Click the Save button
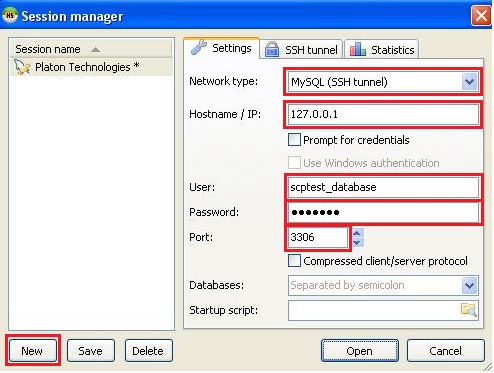Image resolution: width=494 pixels, height=373 pixels. [90, 351]
